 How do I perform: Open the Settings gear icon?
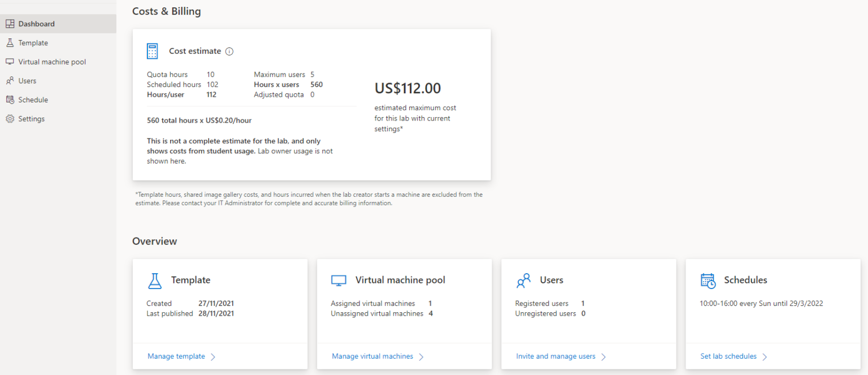[10, 118]
